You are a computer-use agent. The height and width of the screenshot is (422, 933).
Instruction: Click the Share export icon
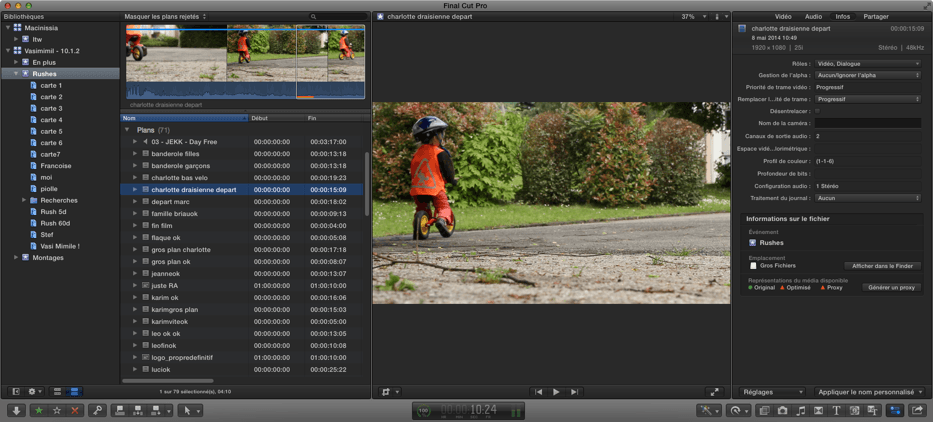click(x=917, y=410)
